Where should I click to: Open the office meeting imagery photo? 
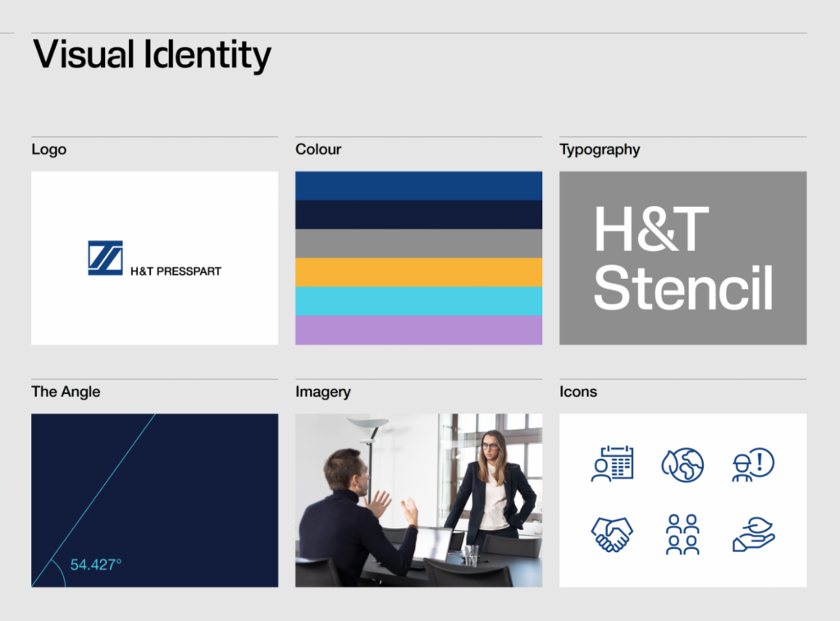click(x=418, y=500)
